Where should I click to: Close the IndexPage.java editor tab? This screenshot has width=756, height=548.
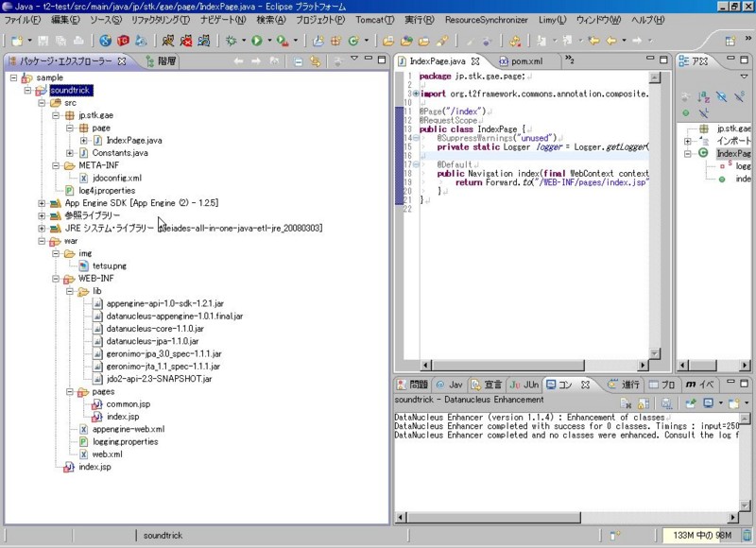click(x=475, y=61)
